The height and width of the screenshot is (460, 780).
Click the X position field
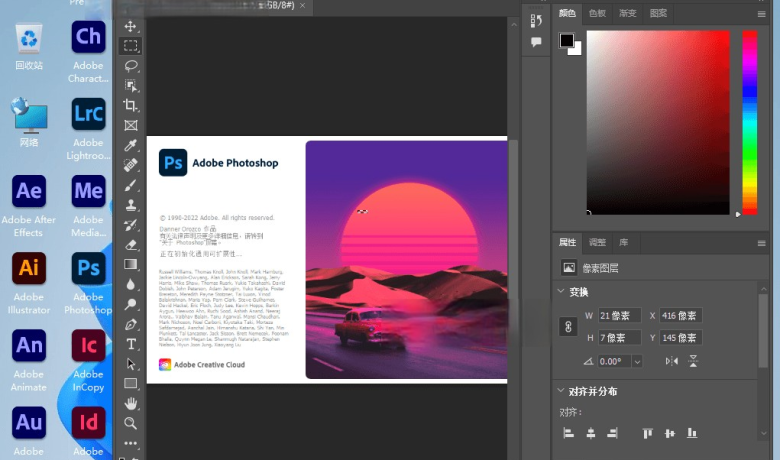[x=681, y=315]
